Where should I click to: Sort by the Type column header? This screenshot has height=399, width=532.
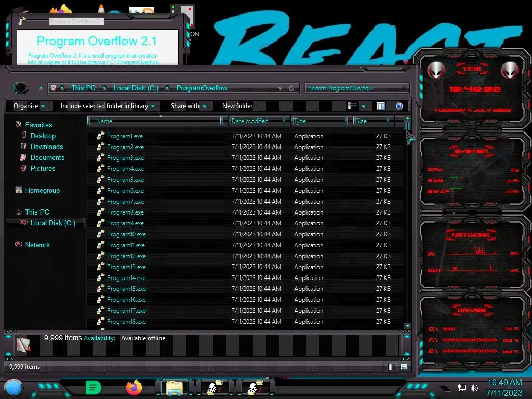point(318,121)
